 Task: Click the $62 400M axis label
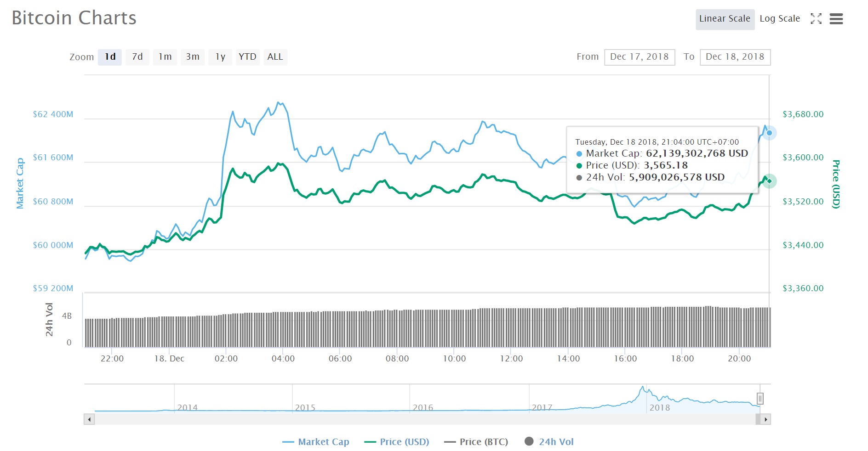click(53, 114)
